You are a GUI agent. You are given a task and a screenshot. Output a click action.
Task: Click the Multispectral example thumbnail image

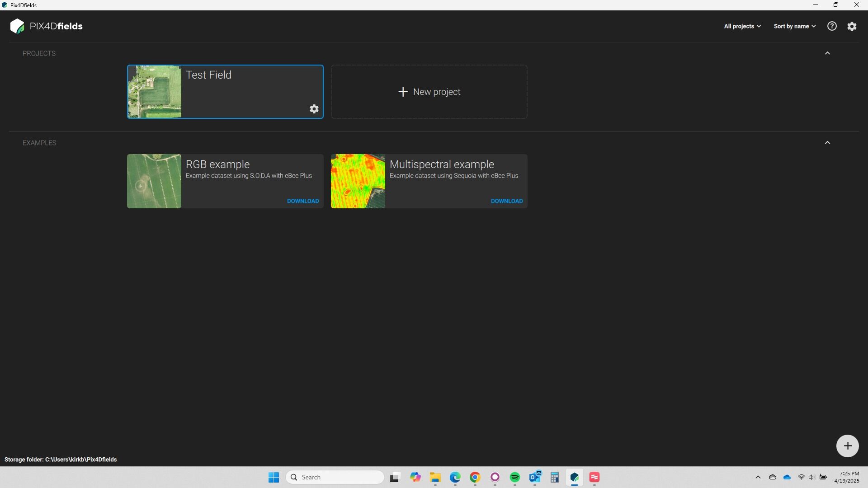pos(358,181)
